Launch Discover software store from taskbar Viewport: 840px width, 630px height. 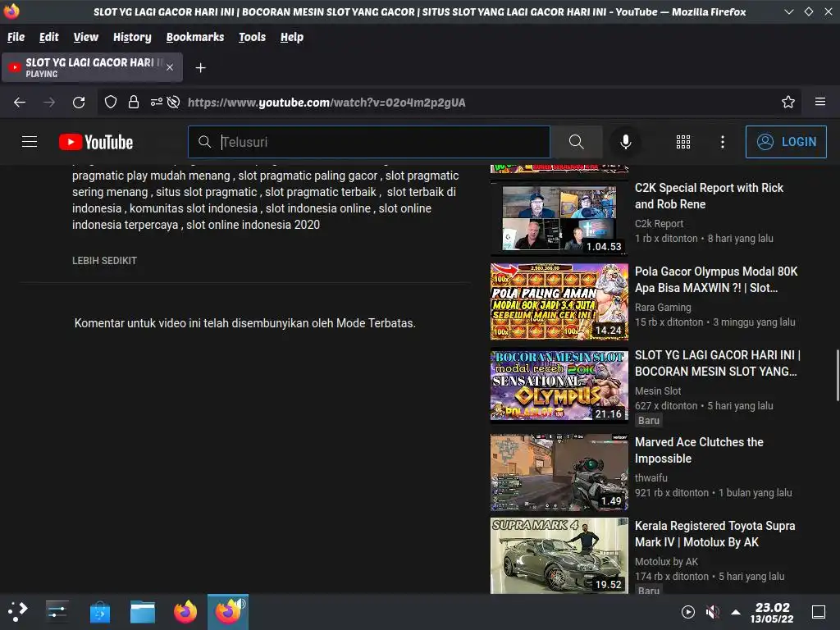tap(99, 612)
